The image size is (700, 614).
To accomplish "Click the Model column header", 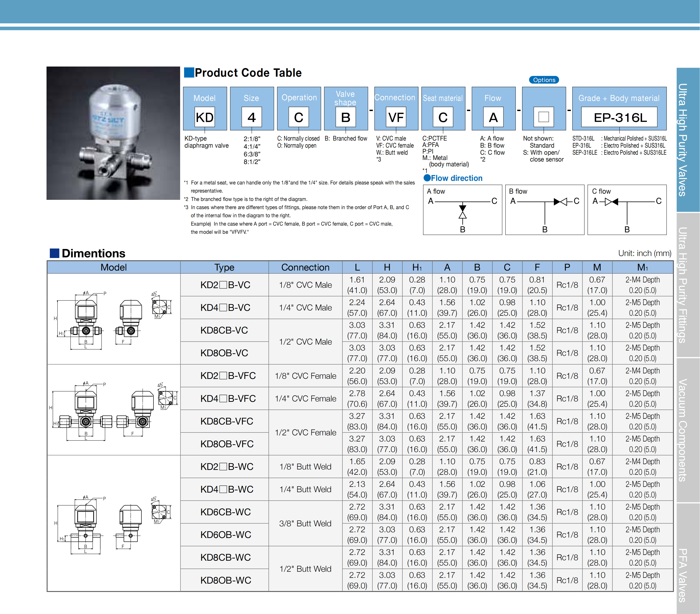I will coord(114,267).
